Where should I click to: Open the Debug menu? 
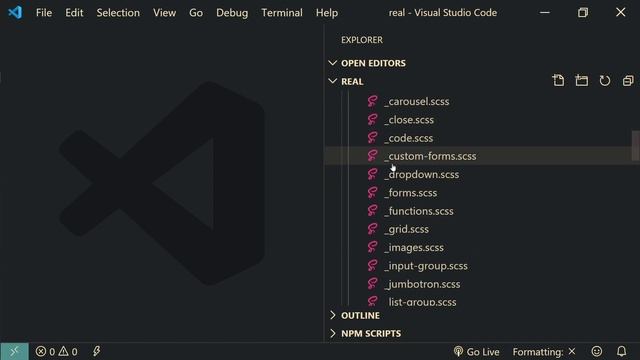(x=232, y=13)
